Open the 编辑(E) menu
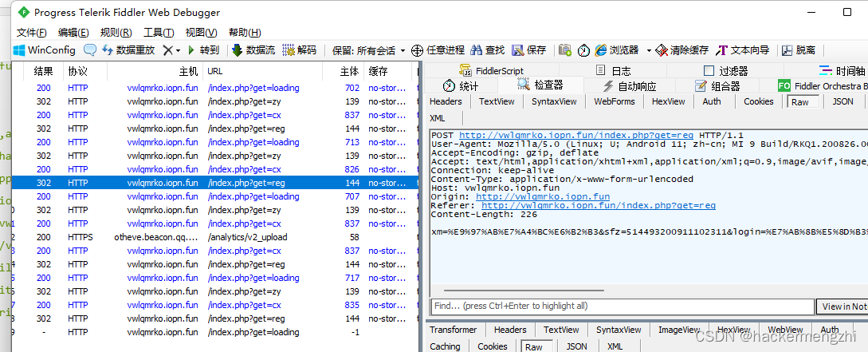Viewport: 868px width, 352px height. tap(73, 32)
